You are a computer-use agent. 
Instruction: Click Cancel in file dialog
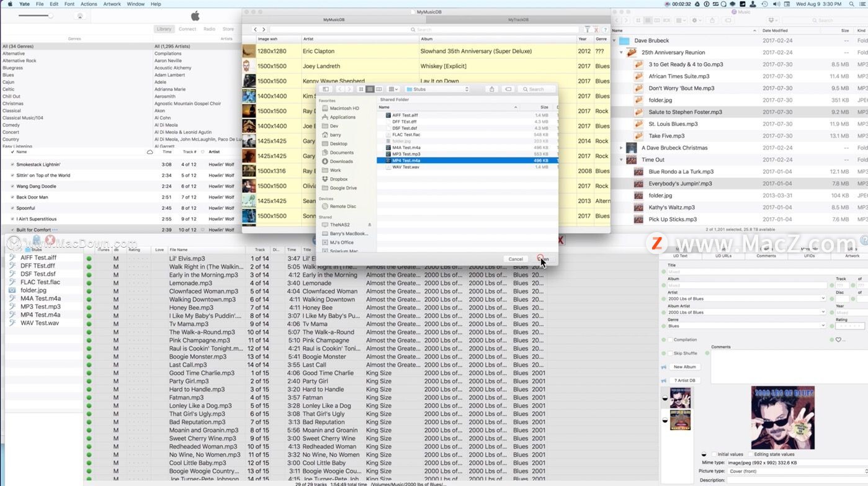[516, 259]
